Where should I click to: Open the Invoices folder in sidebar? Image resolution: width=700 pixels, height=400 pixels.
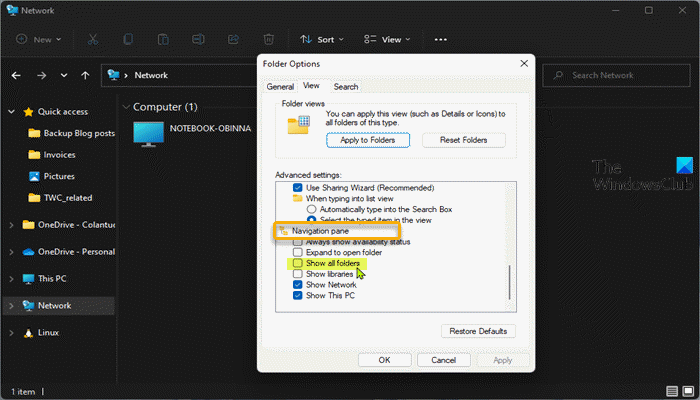(58, 155)
